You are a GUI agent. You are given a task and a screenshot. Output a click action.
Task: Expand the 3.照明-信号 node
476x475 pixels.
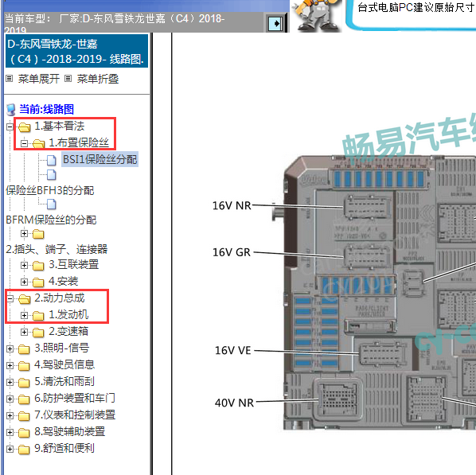coord(10,349)
